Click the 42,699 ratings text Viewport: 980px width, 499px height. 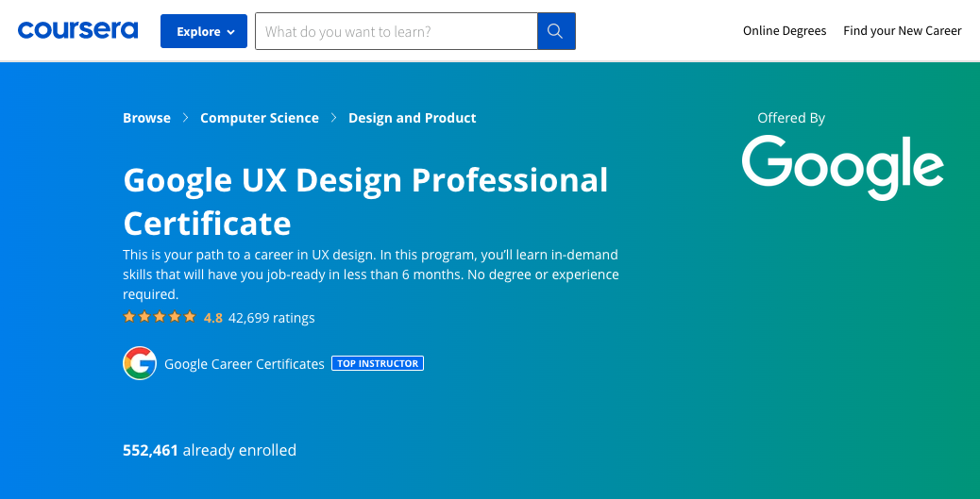[x=272, y=318]
